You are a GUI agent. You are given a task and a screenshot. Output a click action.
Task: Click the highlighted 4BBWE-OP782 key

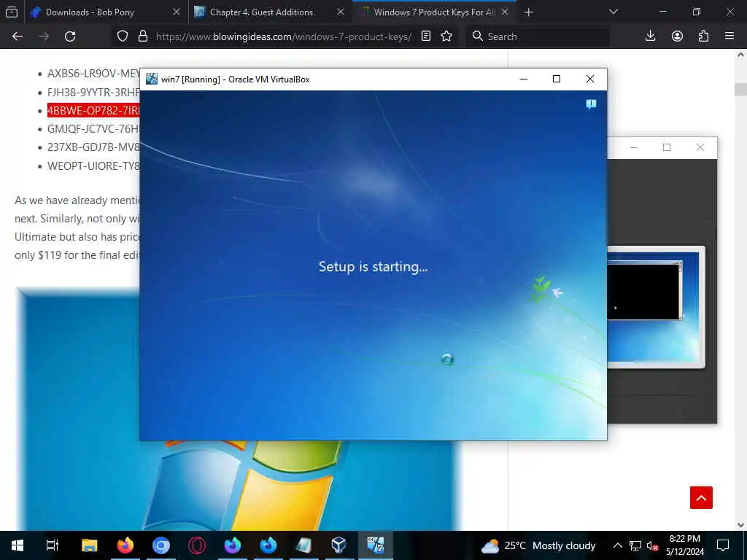coord(93,111)
